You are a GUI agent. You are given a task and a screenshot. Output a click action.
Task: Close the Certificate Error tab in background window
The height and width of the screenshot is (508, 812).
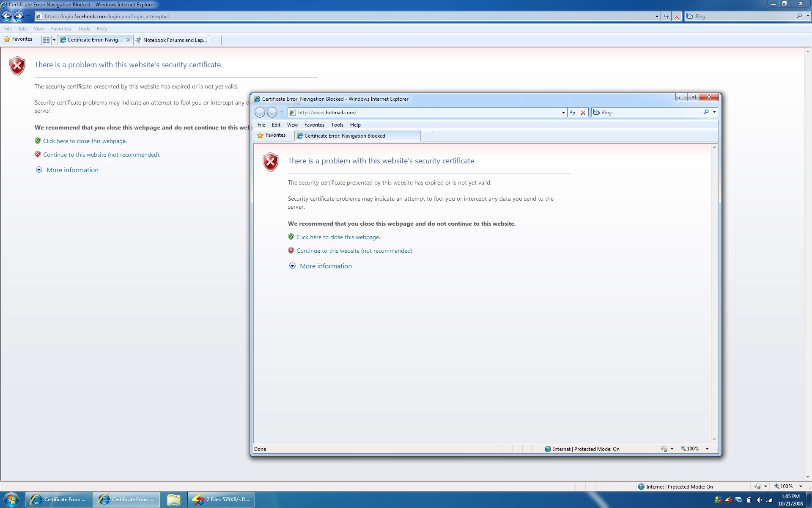[128, 40]
